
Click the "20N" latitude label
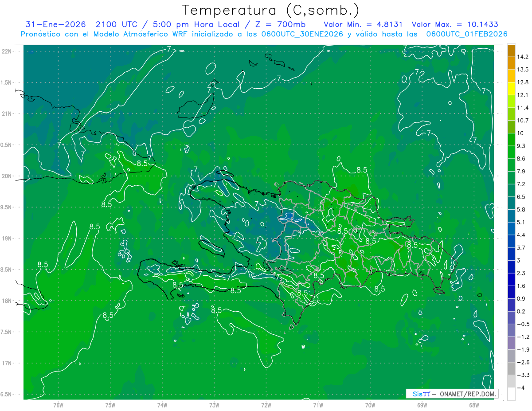(x=7, y=176)
